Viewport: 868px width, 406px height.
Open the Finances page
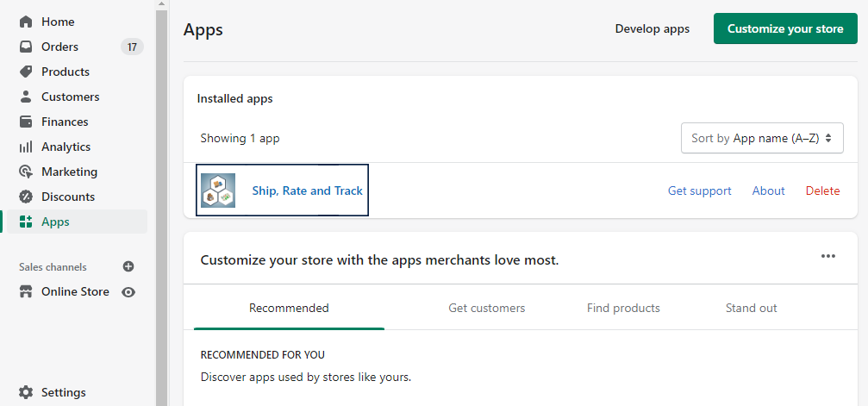[x=65, y=122]
